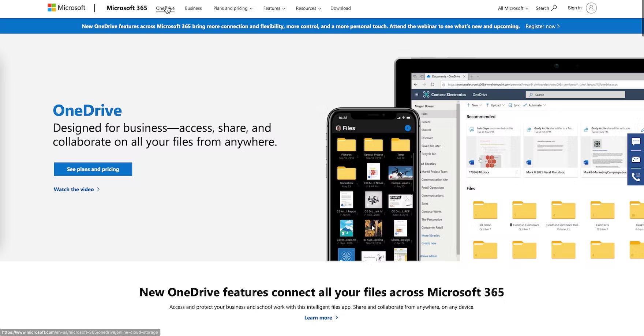Click the Learn more link
Image resolution: width=644 pixels, height=336 pixels.
coord(318,318)
